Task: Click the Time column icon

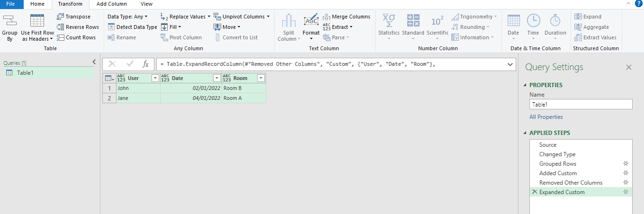Action: 533,21
